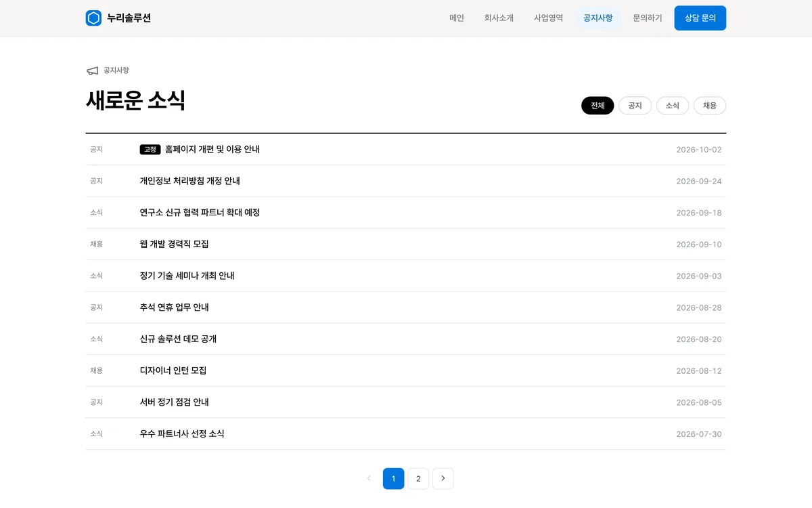Click the 누리솔루션 brand name text
Viewport: 812px width, 508px height.
(129, 18)
